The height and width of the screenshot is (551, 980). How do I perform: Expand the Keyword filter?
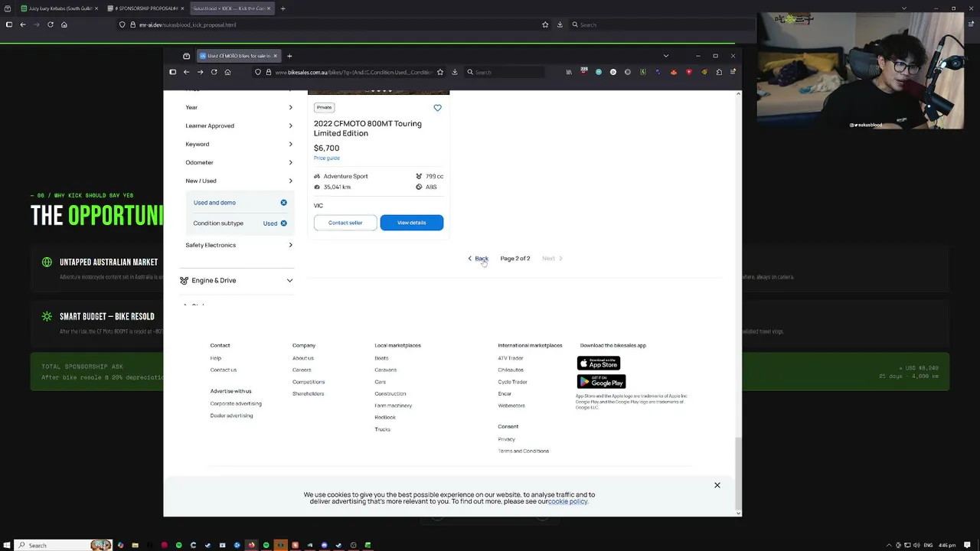[239, 144]
